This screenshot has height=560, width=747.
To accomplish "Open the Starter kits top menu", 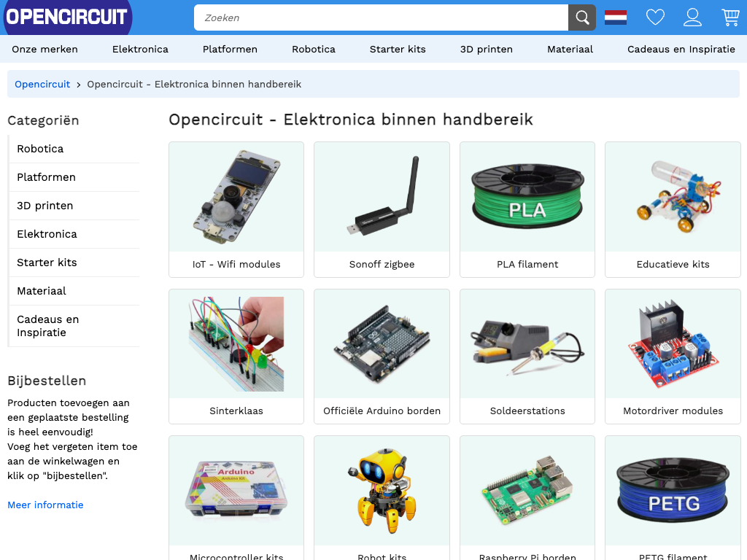I will (398, 49).
